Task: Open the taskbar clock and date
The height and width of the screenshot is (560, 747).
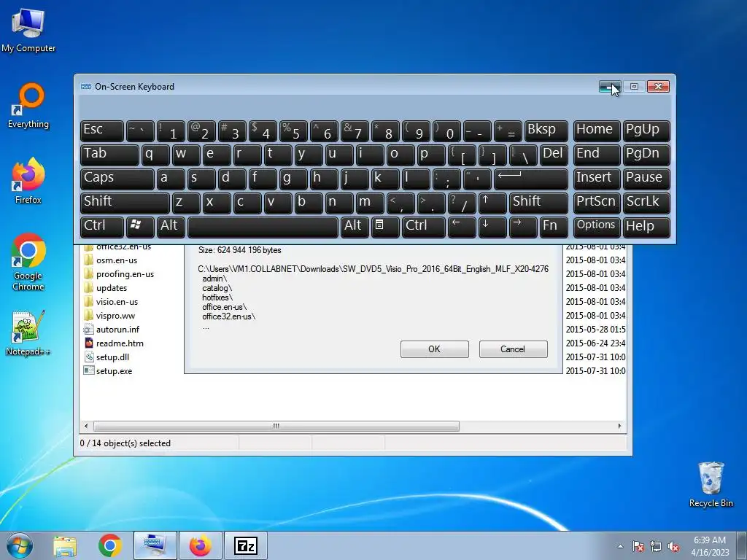Action: click(x=710, y=546)
